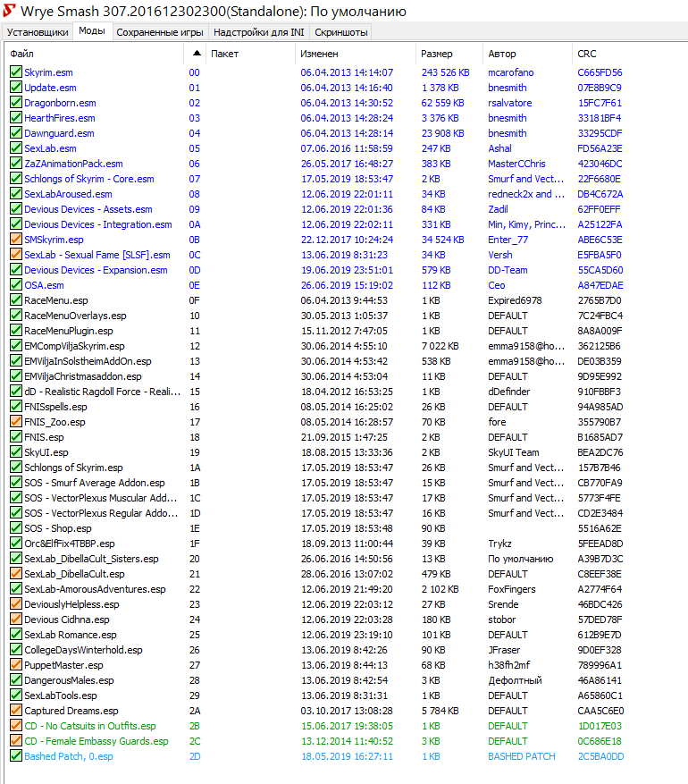Viewport: 688px width, 784px height.
Task: Click author cell SkyUI Team
Action: pos(514,452)
